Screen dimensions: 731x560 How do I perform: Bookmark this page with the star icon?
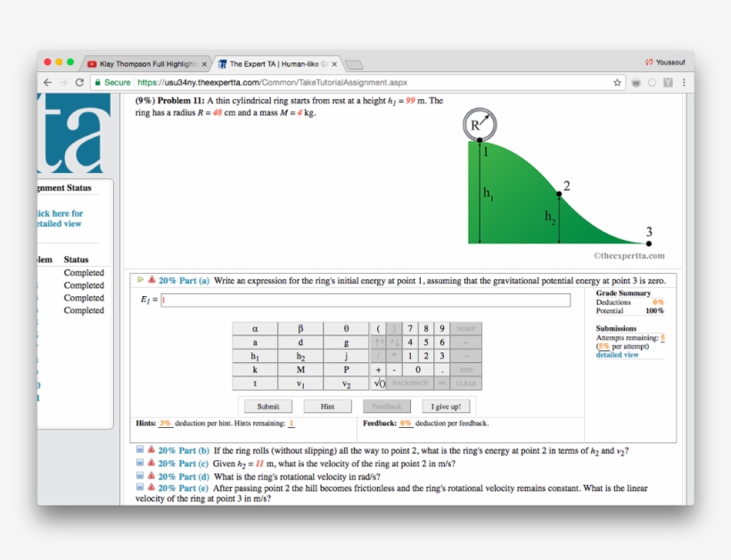617,82
